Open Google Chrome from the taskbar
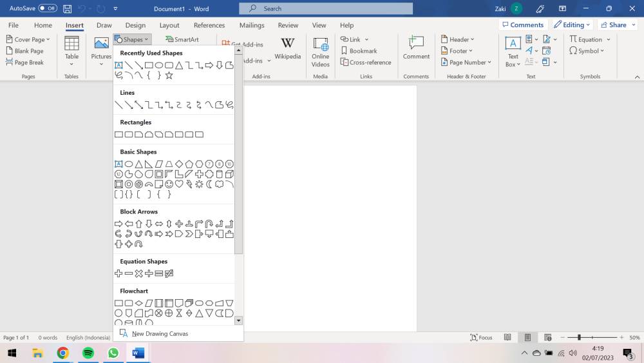 [x=63, y=353]
